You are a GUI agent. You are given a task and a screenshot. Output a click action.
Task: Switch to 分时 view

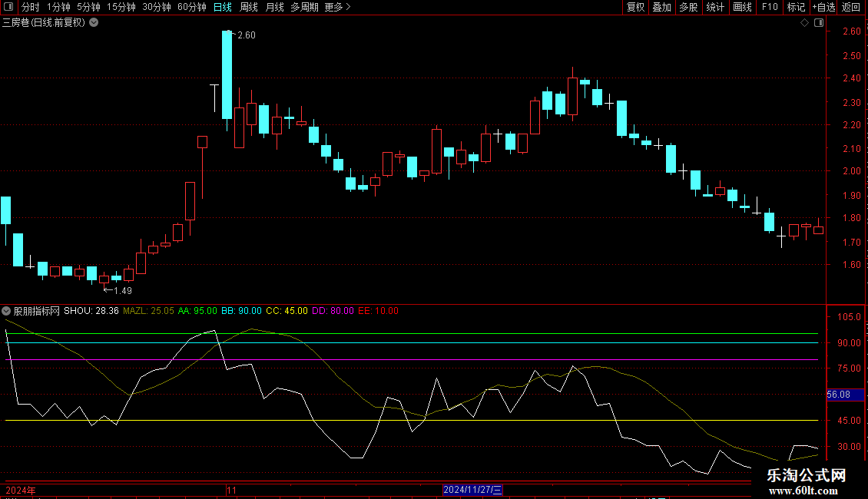(x=31, y=7)
